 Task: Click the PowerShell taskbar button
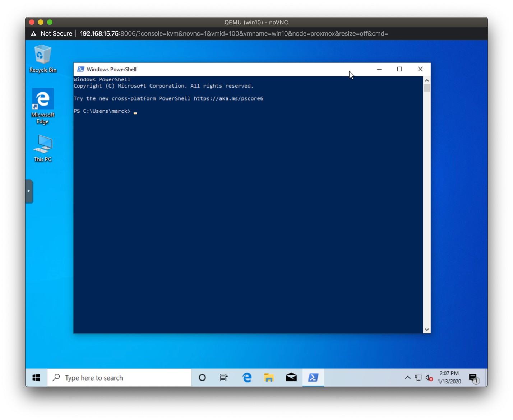313,378
